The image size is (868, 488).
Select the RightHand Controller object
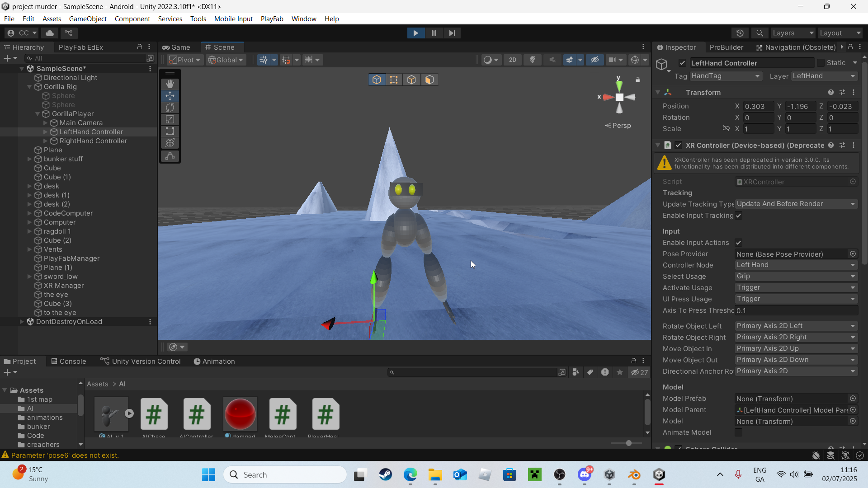[x=93, y=141]
